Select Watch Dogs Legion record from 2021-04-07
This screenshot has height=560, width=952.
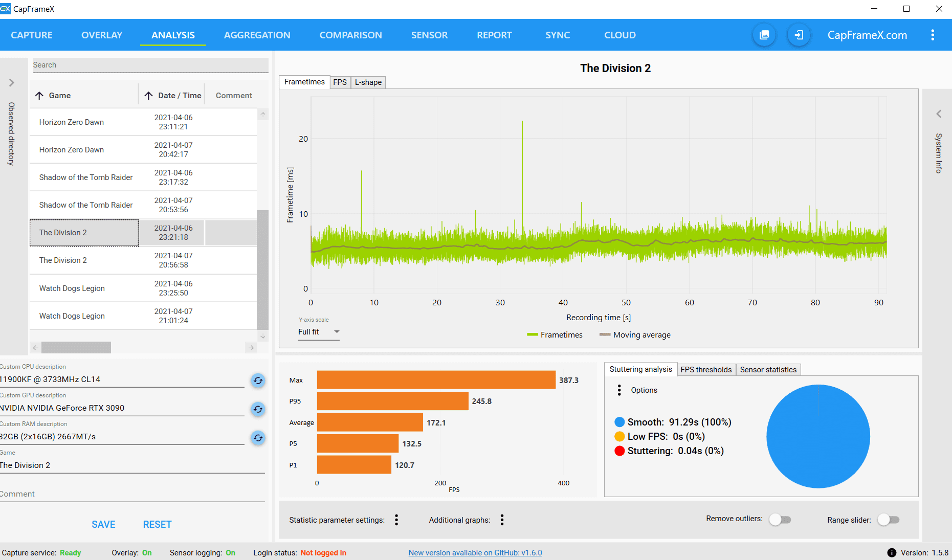[x=143, y=316]
